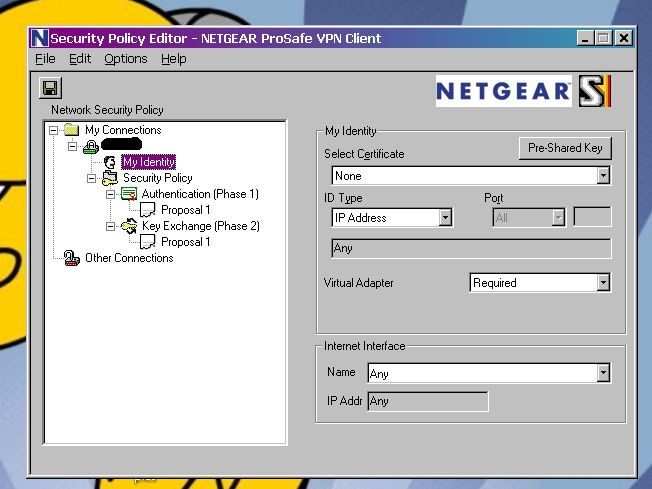Collapse the Authentication (Phase 1) node
This screenshot has height=489, width=652.
[x=110, y=194]
